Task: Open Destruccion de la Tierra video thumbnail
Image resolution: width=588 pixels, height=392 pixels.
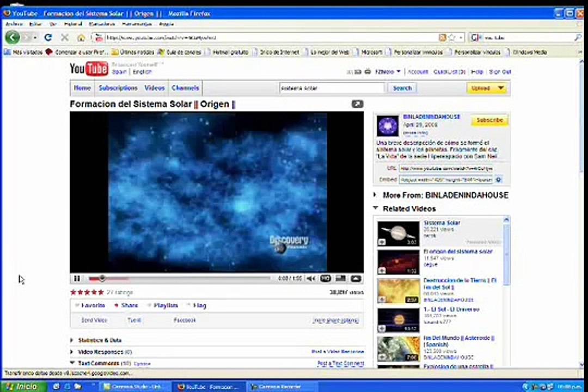Action: coord(398,291)
